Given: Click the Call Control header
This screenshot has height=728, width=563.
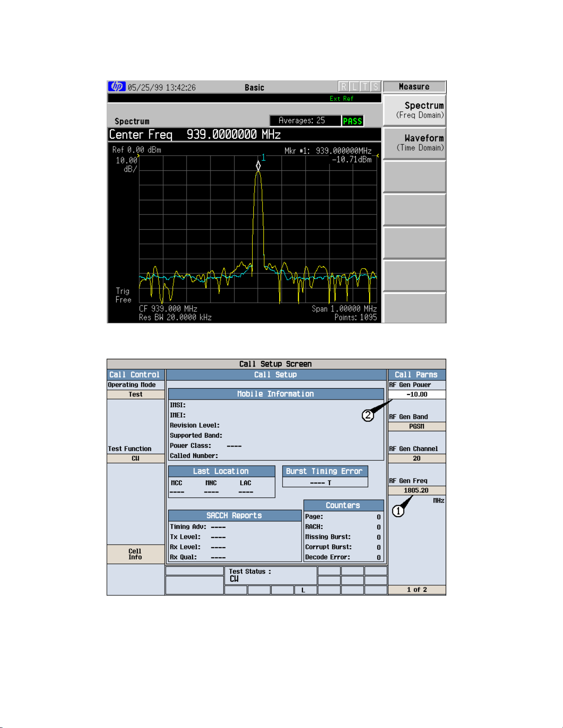Looking at the screenshot, I should coord(136,375).
